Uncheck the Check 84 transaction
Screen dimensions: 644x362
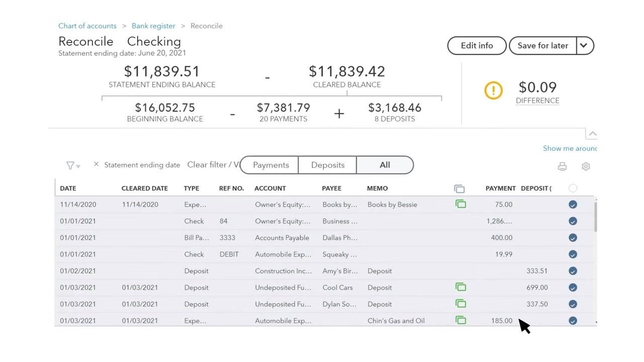[x=573, y=221]
